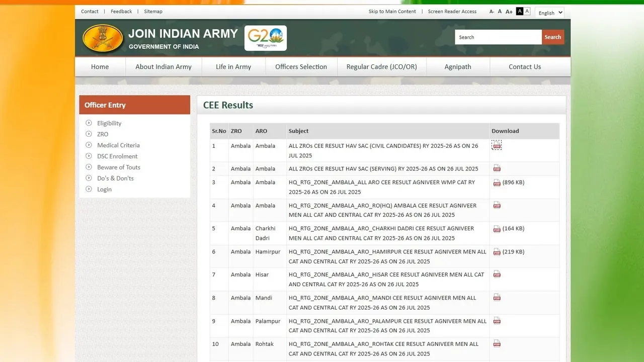The image size is (644, 362).
Task: Switch to the white contrast option
Action: (527, 10)
